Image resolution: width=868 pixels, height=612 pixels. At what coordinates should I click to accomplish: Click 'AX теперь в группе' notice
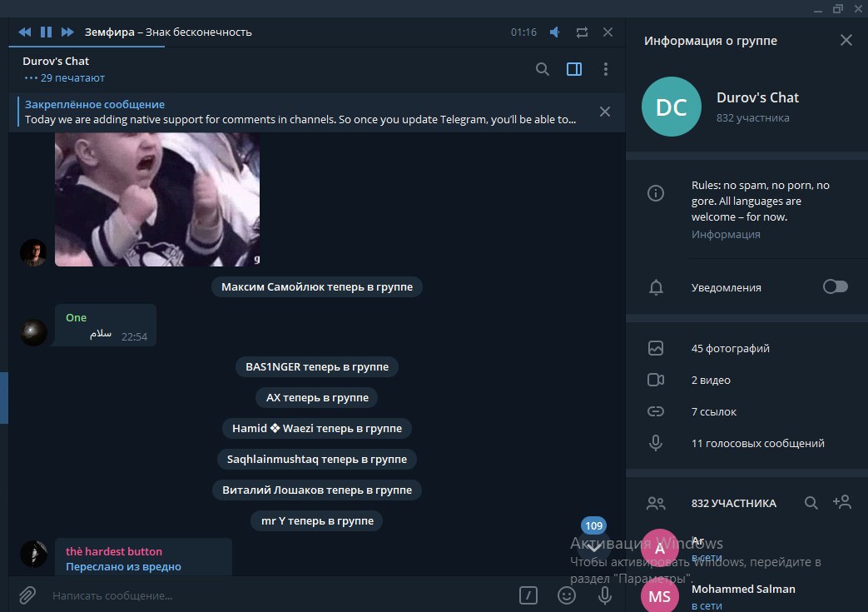point(316,398)
